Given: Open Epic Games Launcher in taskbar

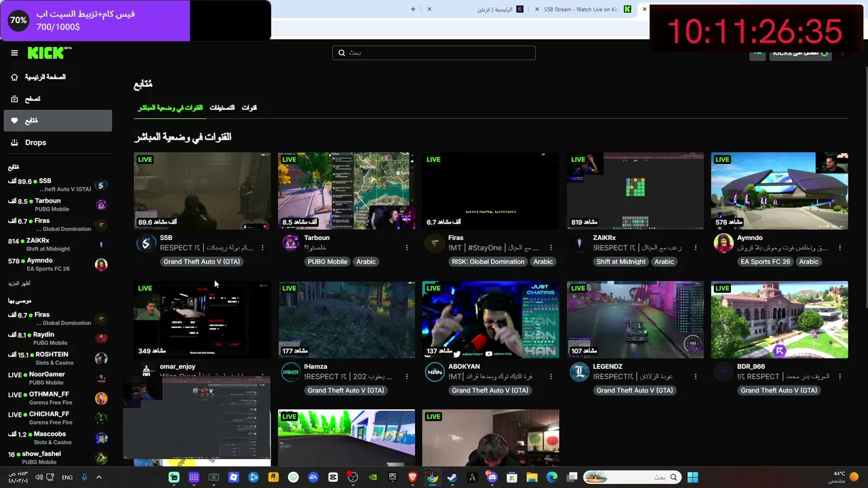Looking at the screenshot, I should (393, 477).
